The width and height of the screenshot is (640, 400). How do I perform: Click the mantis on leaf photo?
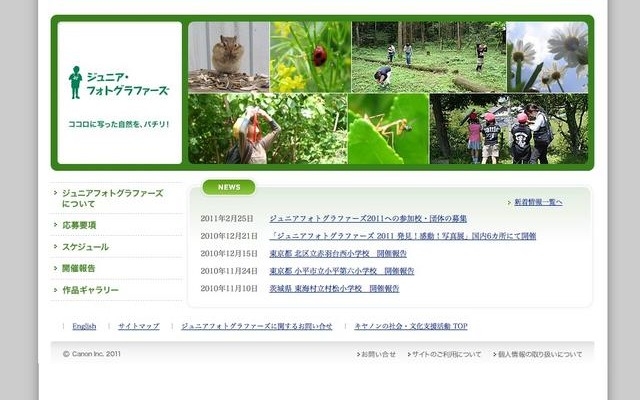(389, 129)
